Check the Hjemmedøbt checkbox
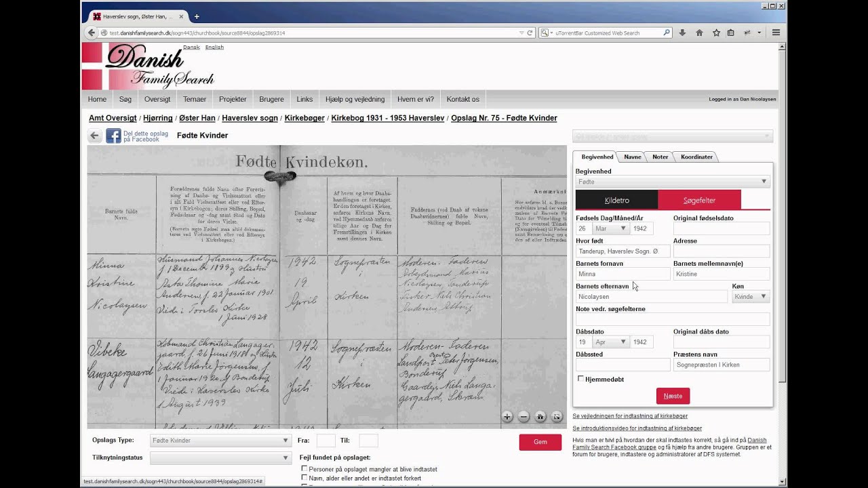This screenshot has width=868, height=488. tap(580, 379)
